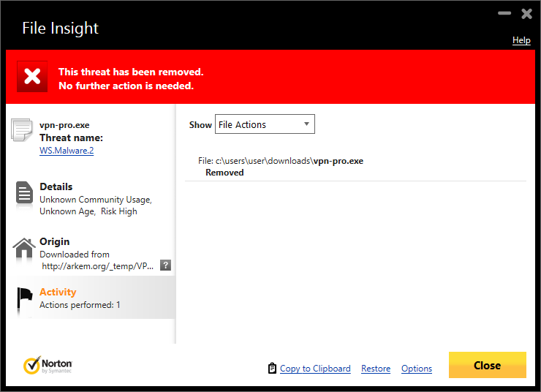Close window with top-right X icon

coord(526,14)
